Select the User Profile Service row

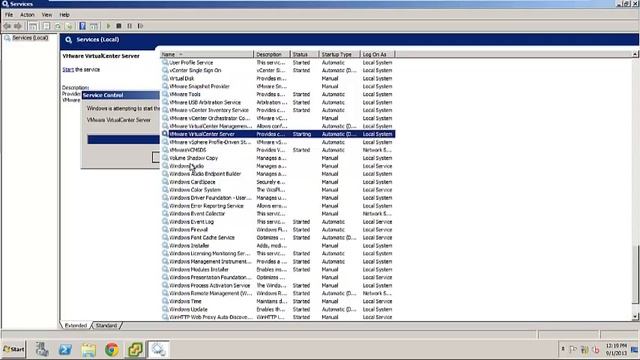(278, 62)
